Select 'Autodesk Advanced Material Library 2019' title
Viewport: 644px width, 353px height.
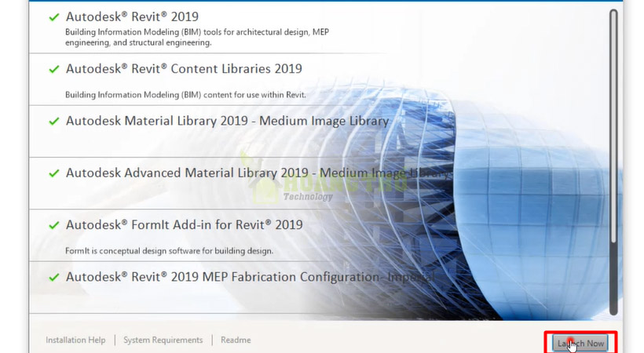click(258, 173)
